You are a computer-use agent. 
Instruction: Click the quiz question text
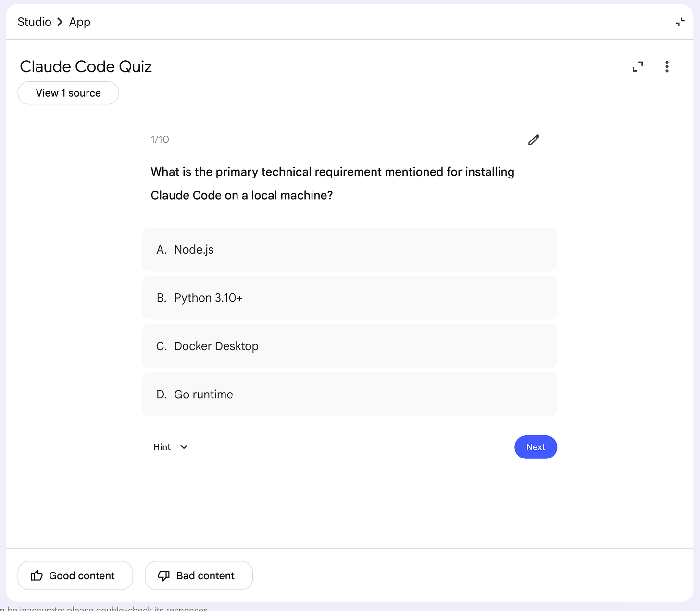click(x=333, y=183)
